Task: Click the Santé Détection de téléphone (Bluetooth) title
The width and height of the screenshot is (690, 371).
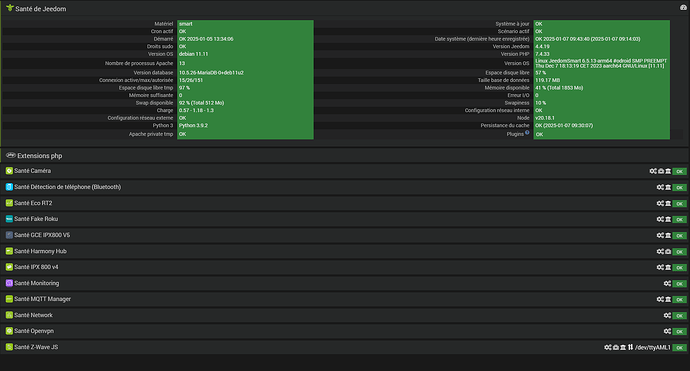Action: click(x=67, y=187)
